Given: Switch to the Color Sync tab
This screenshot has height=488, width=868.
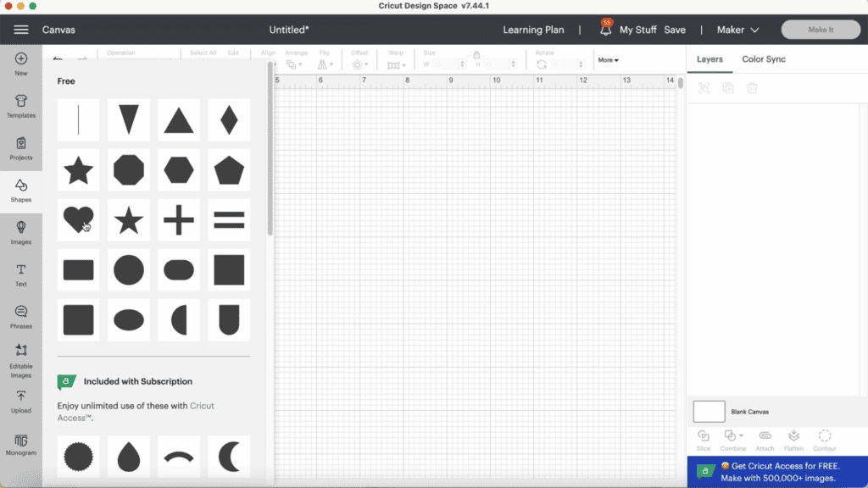Looking at the screenshot, I should click(x=764, y=59).
